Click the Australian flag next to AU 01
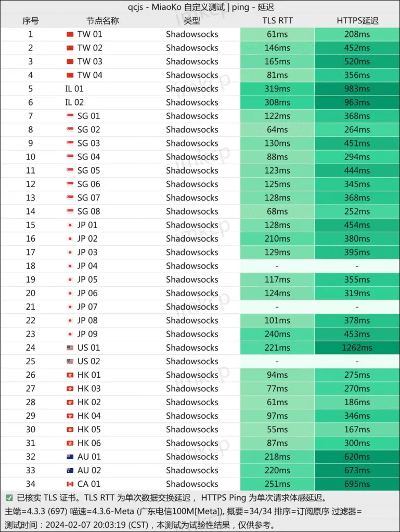Screen dimensions: 400x532 coord(70,457)
